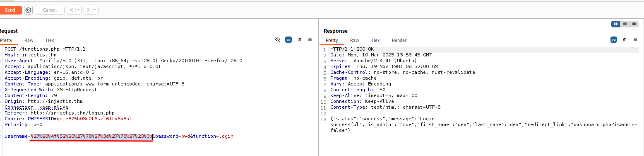Click the request Content-Type urlencoded line
This screenshot has height=156, width=644.
point(94,84)
